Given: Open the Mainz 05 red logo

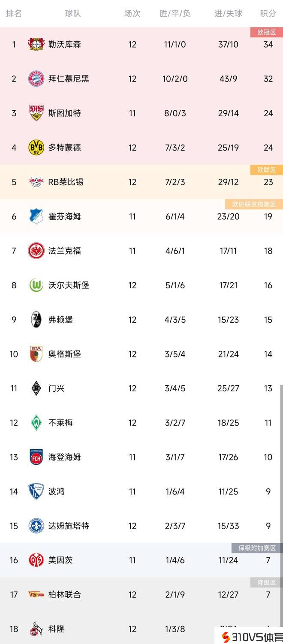Looking at the screenshot, I should [x=36, y=560].
